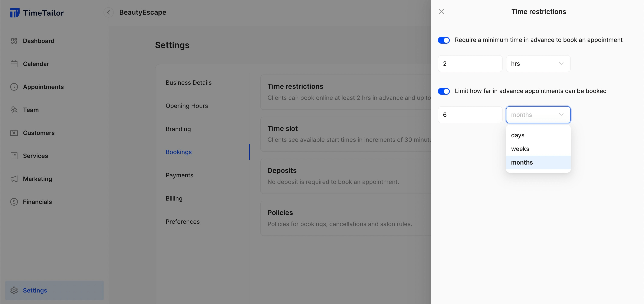Image resolution: width=644 pixels, height=304 pixels.
Task: Choose weeks from the dropdown list
Action: [x=520, y=149]
